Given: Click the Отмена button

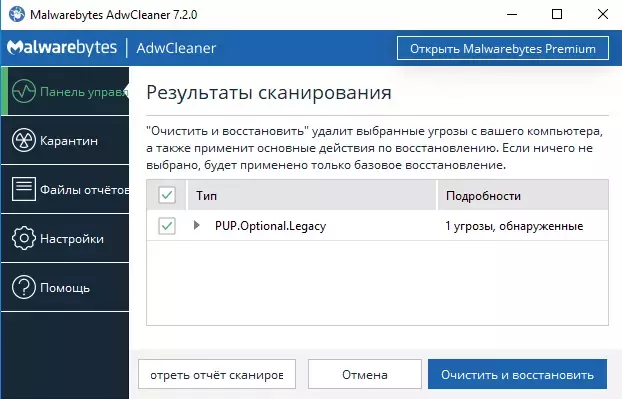Looking at the screenshot, I should [x=365, y=374].
